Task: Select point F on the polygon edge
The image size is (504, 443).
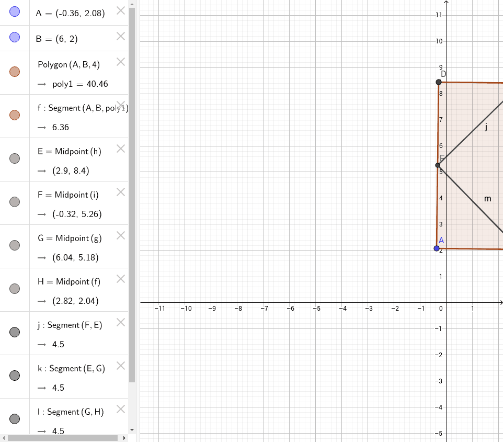Action: [438, 165]
